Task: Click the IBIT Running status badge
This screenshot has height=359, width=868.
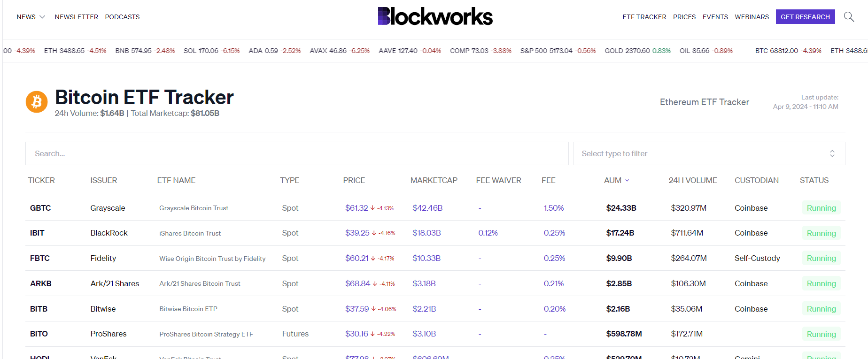Action: [821, 233]
